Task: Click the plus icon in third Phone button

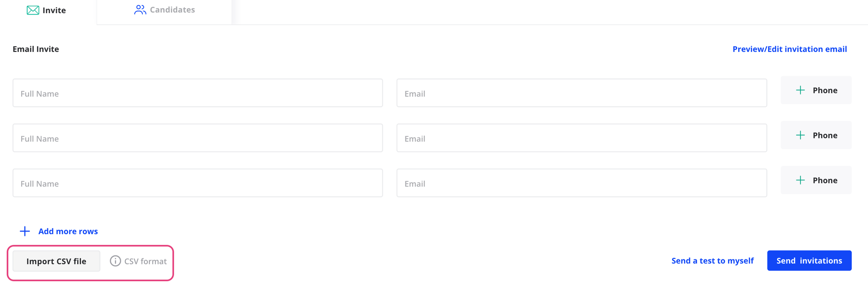Action: pos(800,180)
